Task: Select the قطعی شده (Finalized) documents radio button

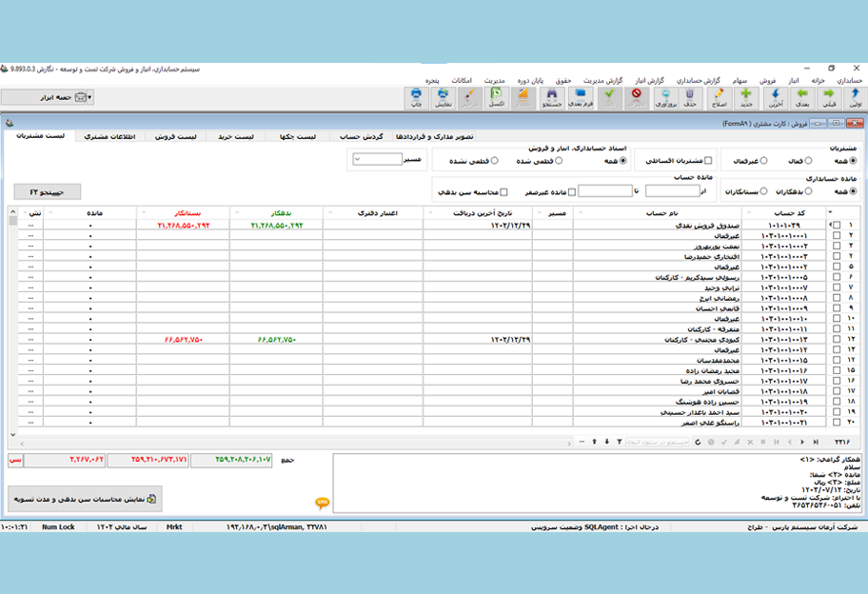Action: point(559,161)
